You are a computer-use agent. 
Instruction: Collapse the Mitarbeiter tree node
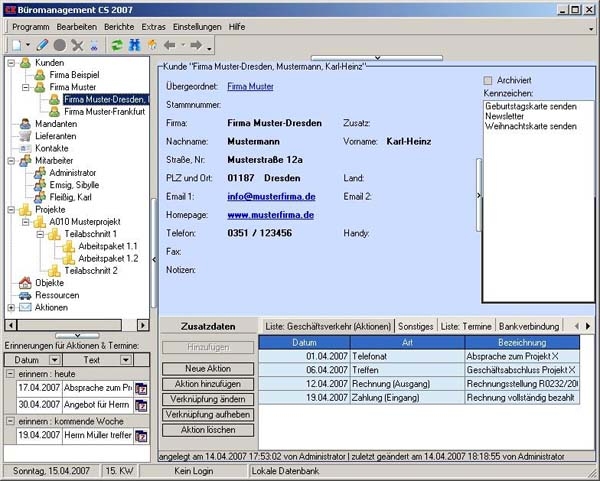coord(11,160)
